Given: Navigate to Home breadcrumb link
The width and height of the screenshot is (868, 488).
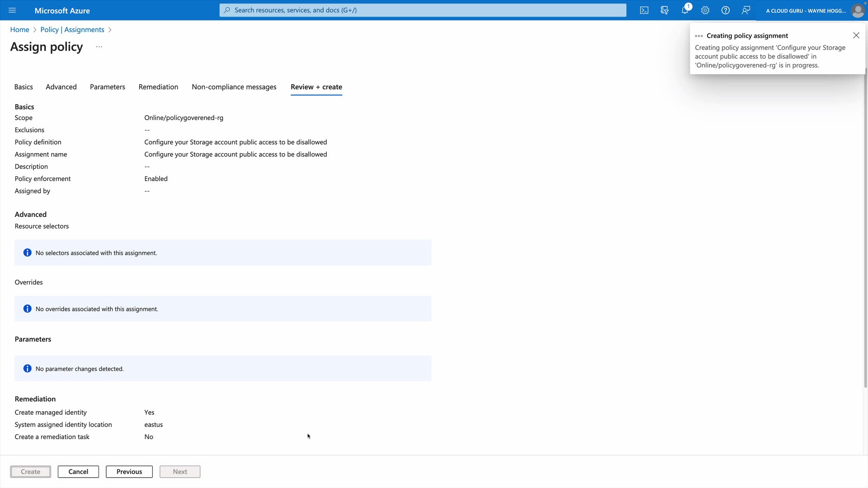Looking at the screenshot, I should click(19, 30).
